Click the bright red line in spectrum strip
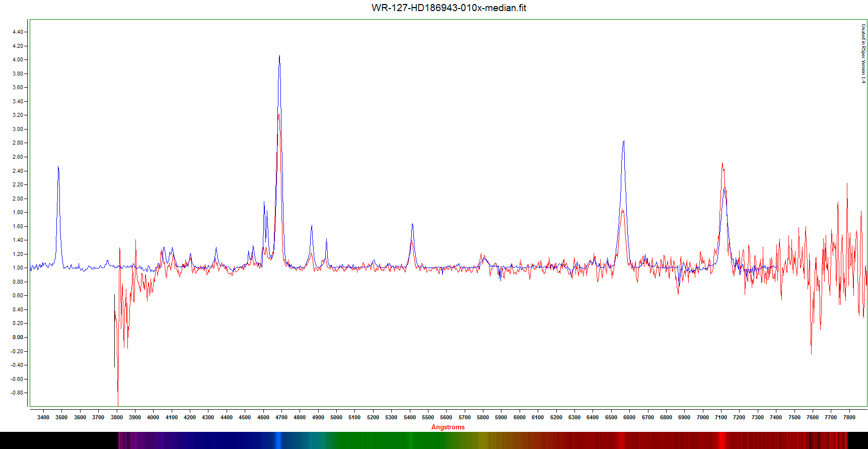Screen dimensions: 868x449 tap(721, 440)
